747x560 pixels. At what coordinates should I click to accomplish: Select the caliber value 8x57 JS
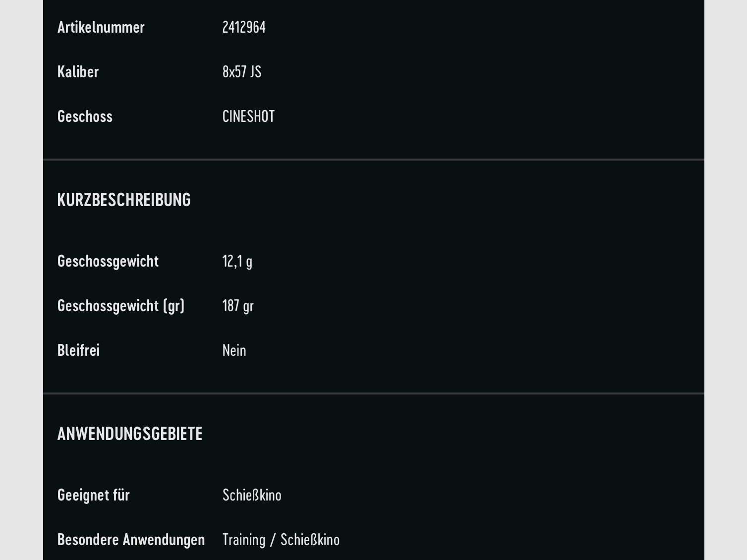[242, 72]
